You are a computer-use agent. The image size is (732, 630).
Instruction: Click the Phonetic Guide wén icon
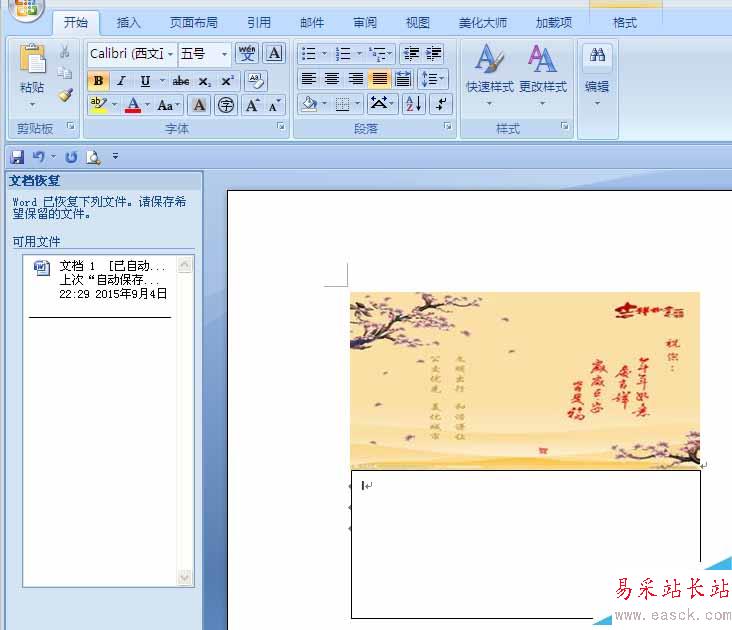[247, 54]
